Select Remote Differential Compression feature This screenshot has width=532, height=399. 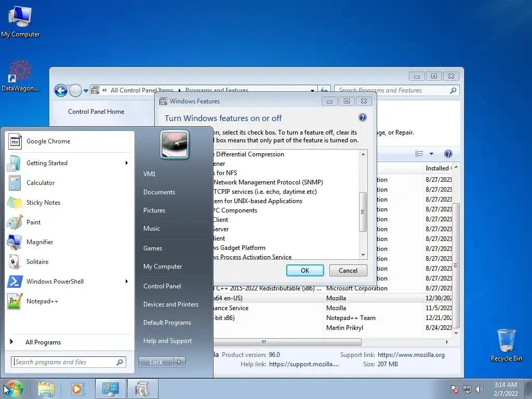click(x=248, y=154)
